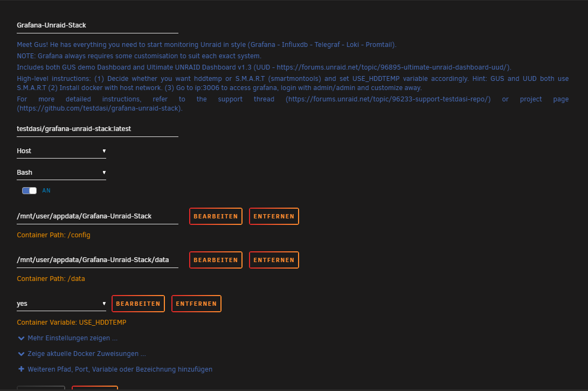This screenshot has width=588, height=391.
Task: Expand Zeige aktuelle Docker Zuweisungen
Action: [87, 354]
